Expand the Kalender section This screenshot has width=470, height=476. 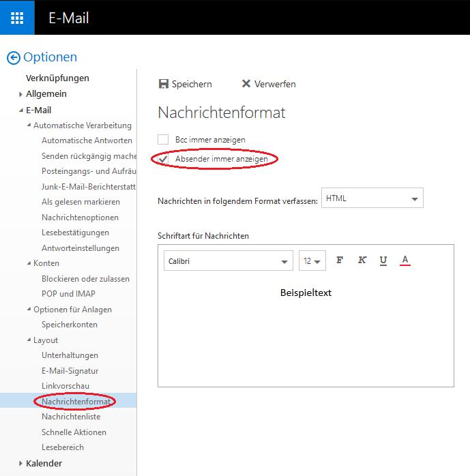pyautogui.click(x=20, y=464)
